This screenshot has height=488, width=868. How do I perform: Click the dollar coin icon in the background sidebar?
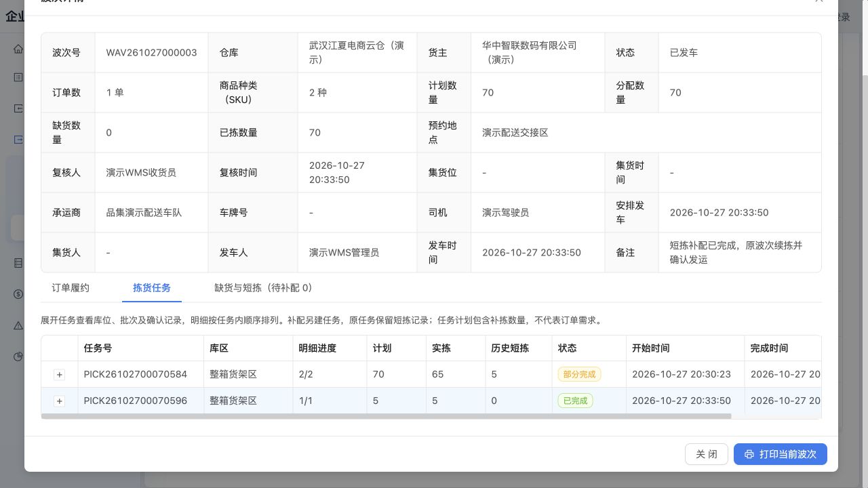click(18, 294)
